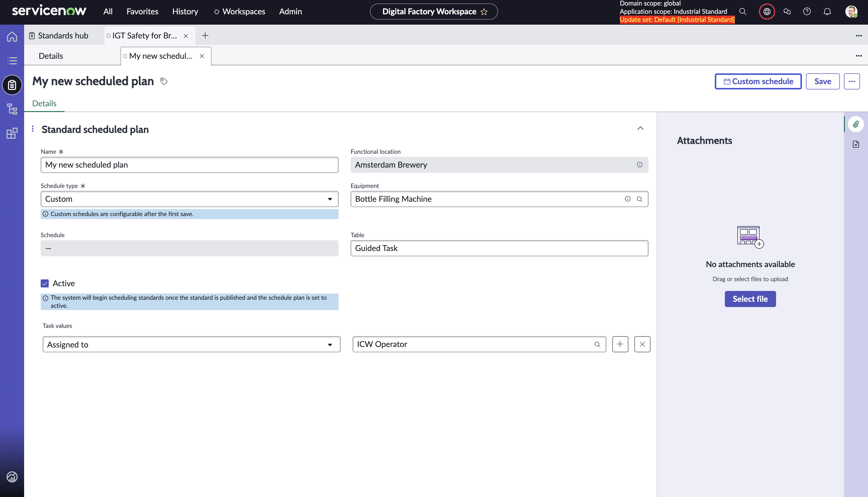Show info for Equipment Bottle Filling Machine

coord(627,199)
